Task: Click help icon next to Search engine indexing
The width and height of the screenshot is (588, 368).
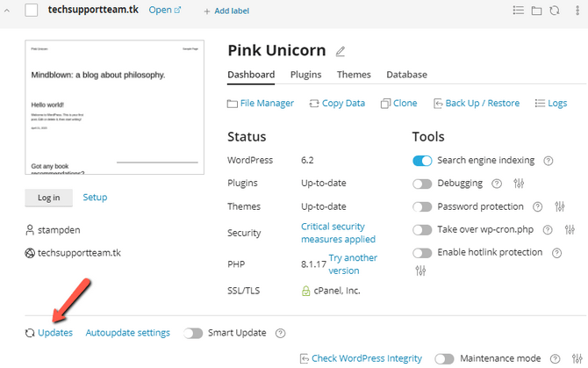Action: 549,161
